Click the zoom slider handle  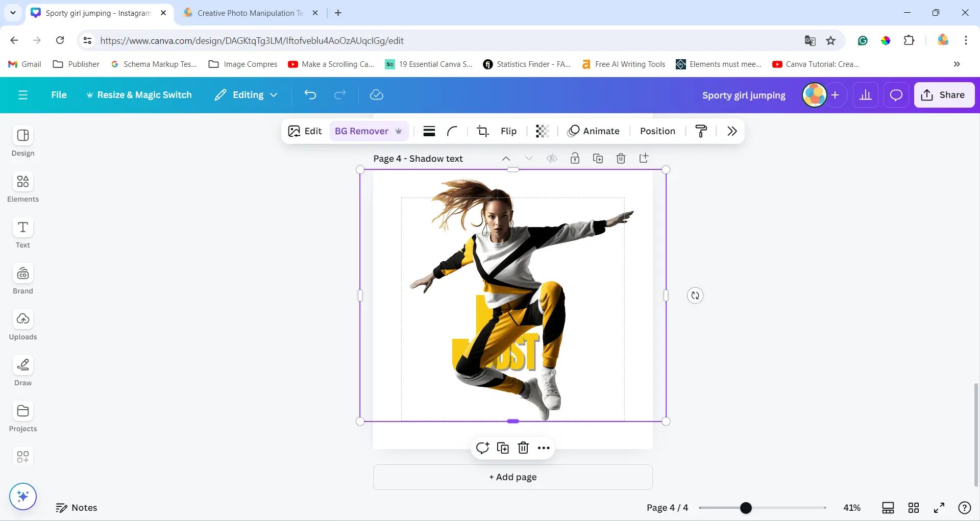746,508
